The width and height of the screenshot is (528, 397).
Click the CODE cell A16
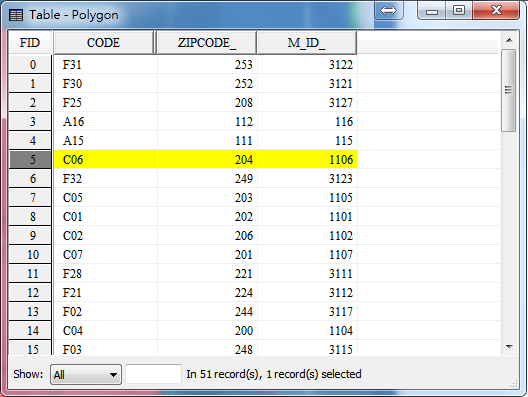(x=105, y=121)
